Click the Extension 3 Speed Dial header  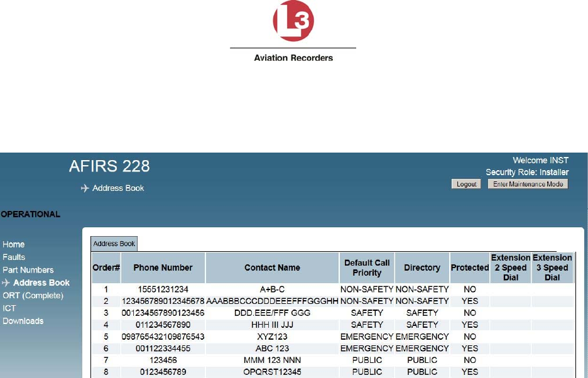click(552, 267)
